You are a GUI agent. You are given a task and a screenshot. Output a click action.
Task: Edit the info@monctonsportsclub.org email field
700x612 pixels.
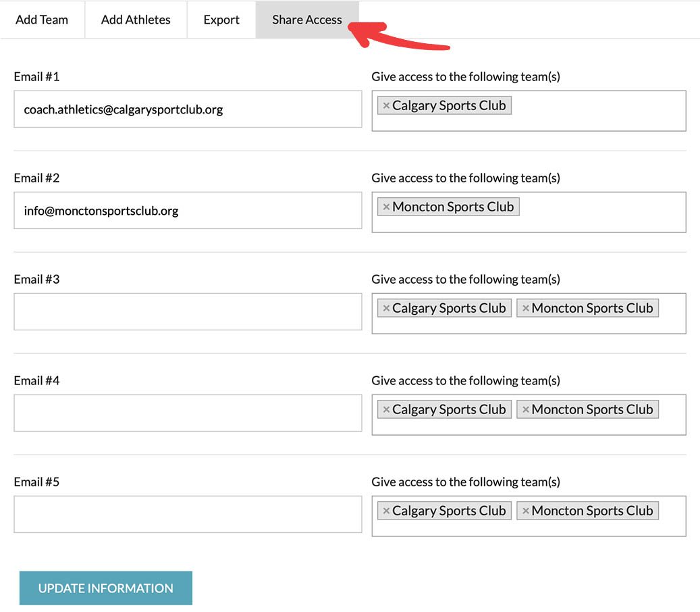pyautogui.click(x=188, y=211)
